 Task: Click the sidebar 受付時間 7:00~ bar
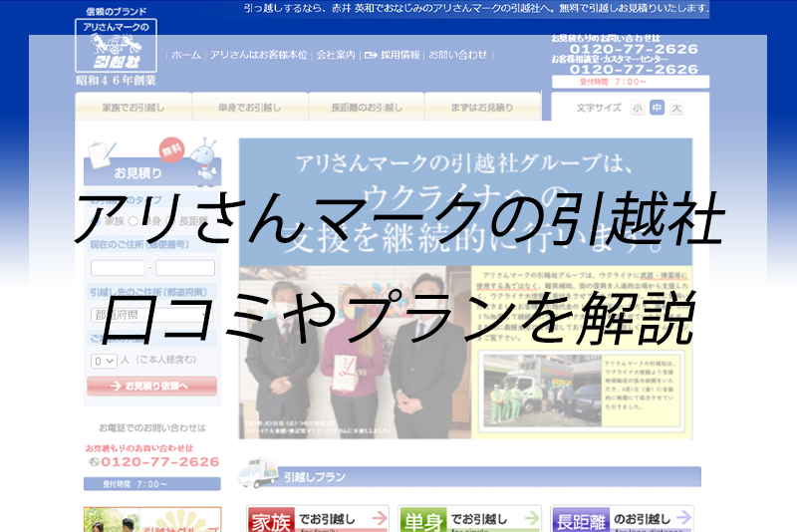(x=152, y=484)
